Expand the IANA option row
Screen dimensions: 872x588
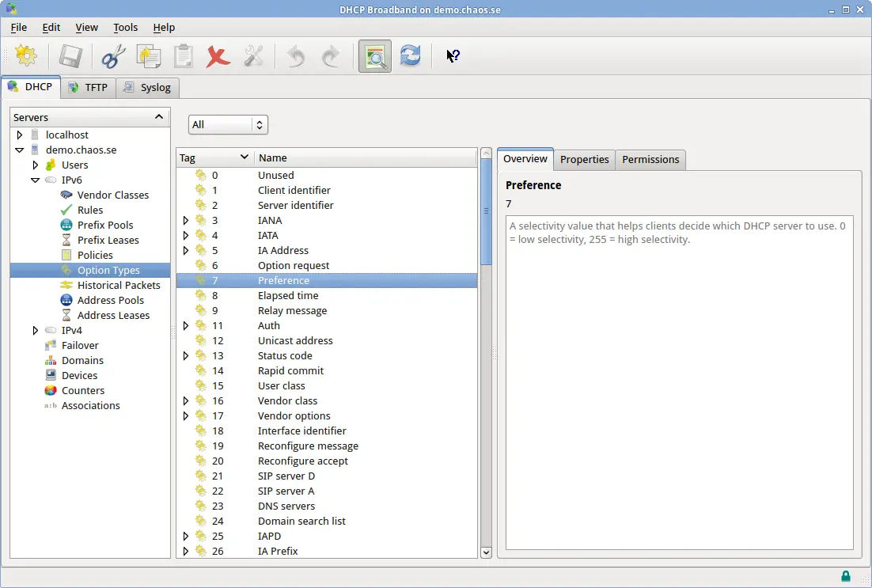186,220
